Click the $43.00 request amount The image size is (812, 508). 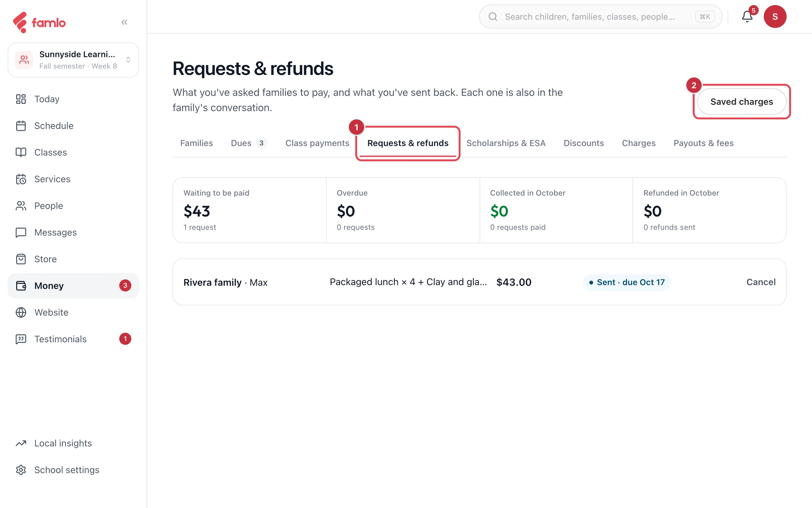(514, 282)
